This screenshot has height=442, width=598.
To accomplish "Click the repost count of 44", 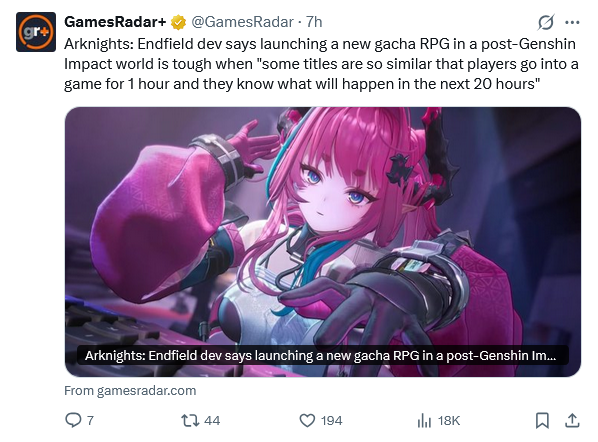I will pyautogui.click(x=212, y=421).
